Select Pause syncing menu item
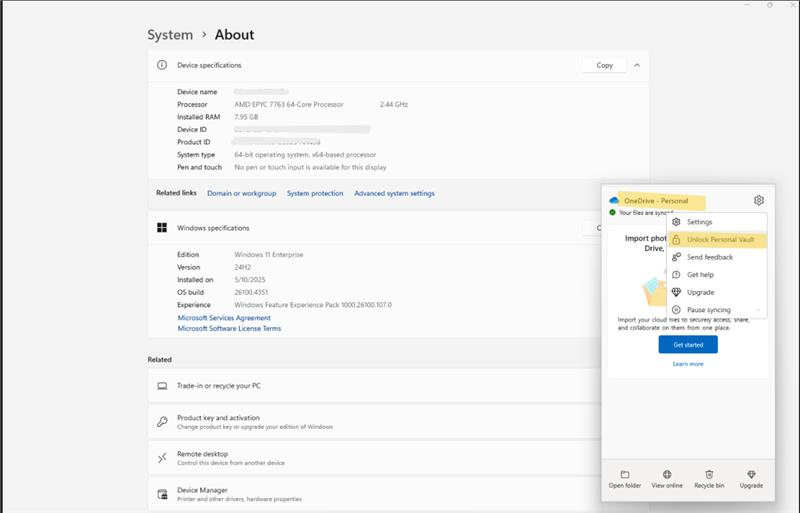 (717, 310)
